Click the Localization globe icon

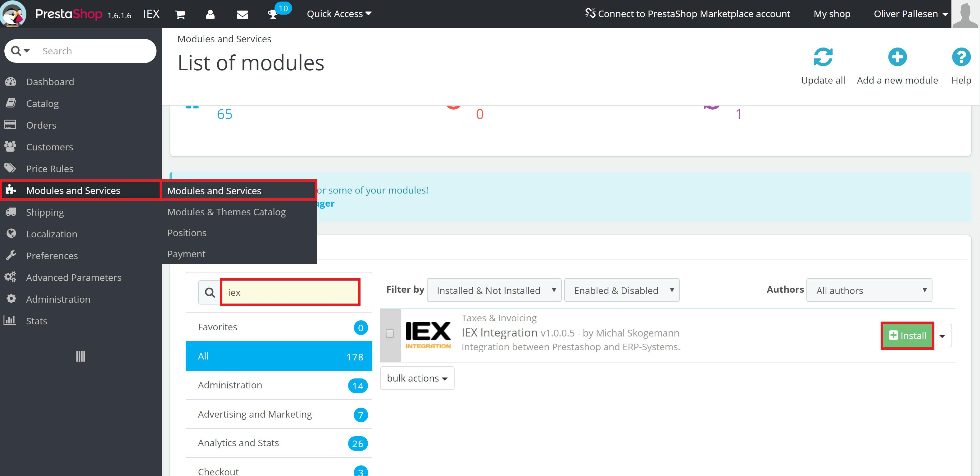(11, 233)
